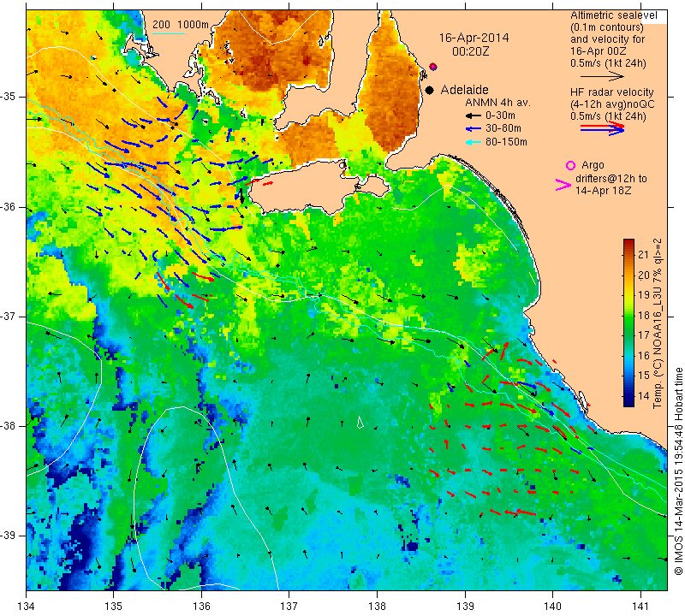The width and height of the screenshot is (685, 616).
Task: Click the 141 longitude axis label
Action: click(640, 607)
